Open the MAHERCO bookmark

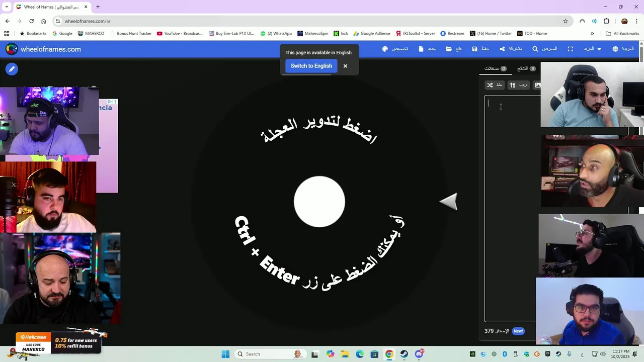point(91,34)
